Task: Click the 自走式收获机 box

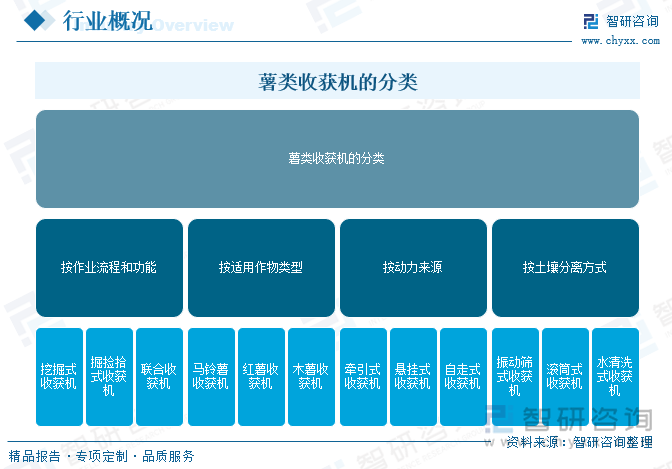Action: tap(463, 377)
